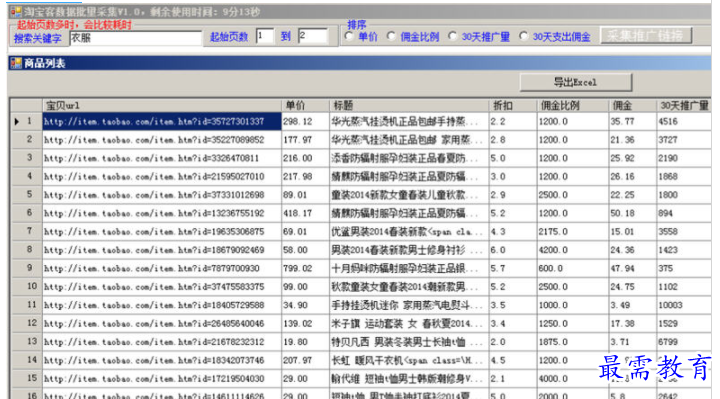Click commission ratio cell 600.0
This screenshot has width=720, height=399.
572,269
